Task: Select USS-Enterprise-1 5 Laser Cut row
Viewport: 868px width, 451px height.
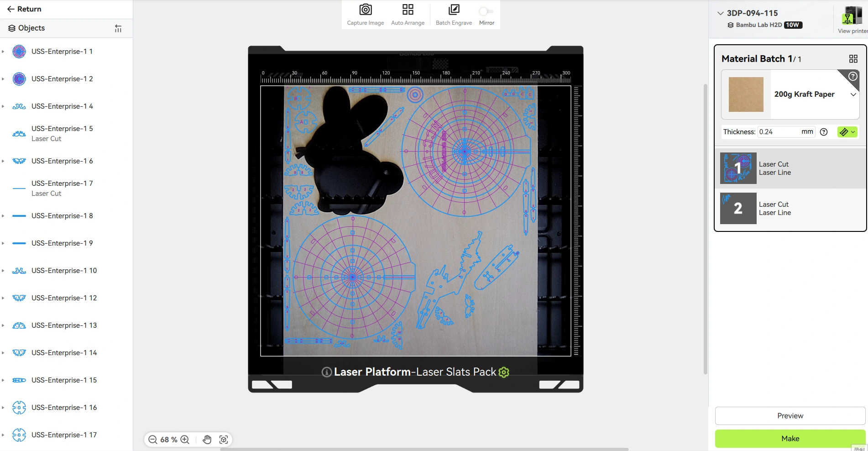Action: (67, 134)
